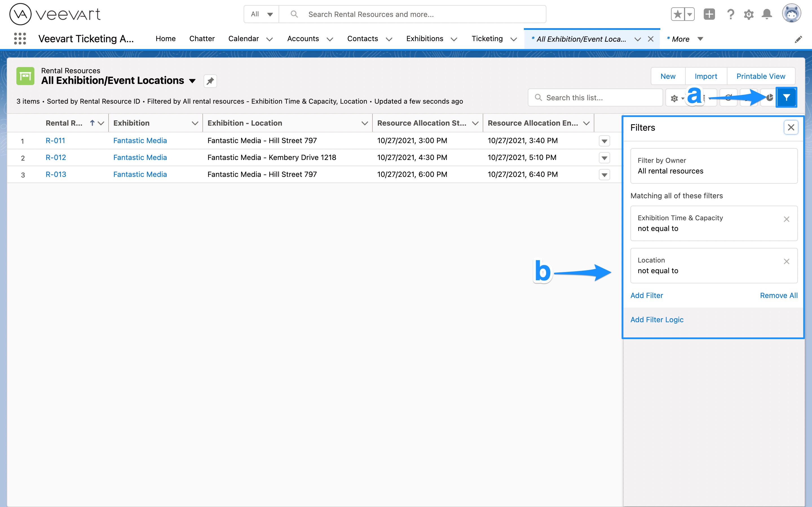This screenshot has height=507, width=812.
Task: Expand row actions for R-012
Action: (604, 158)
